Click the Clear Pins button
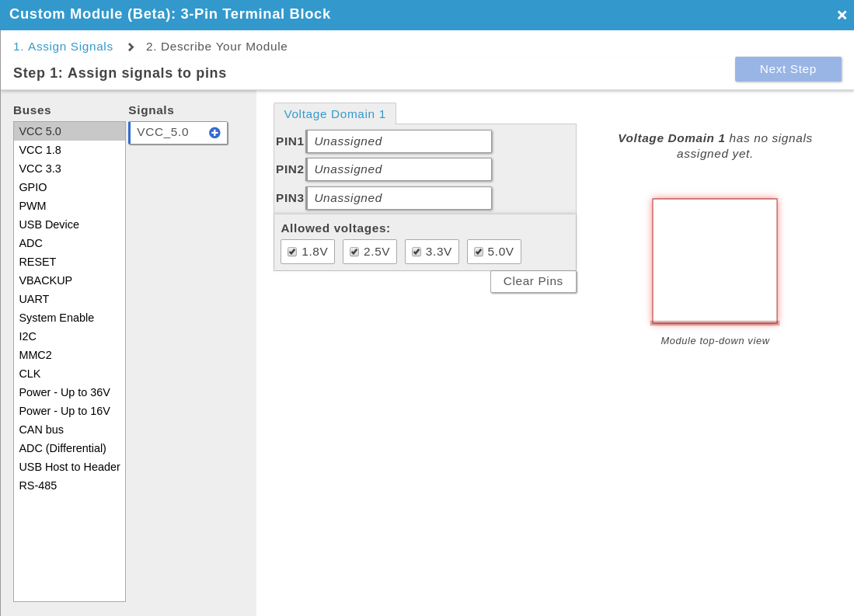The height and width of the screenshot is (616, 854). pos(533,281)
